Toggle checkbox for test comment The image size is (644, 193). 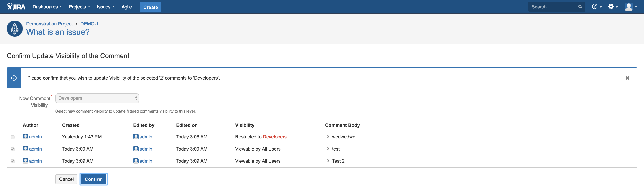point(13,149)
